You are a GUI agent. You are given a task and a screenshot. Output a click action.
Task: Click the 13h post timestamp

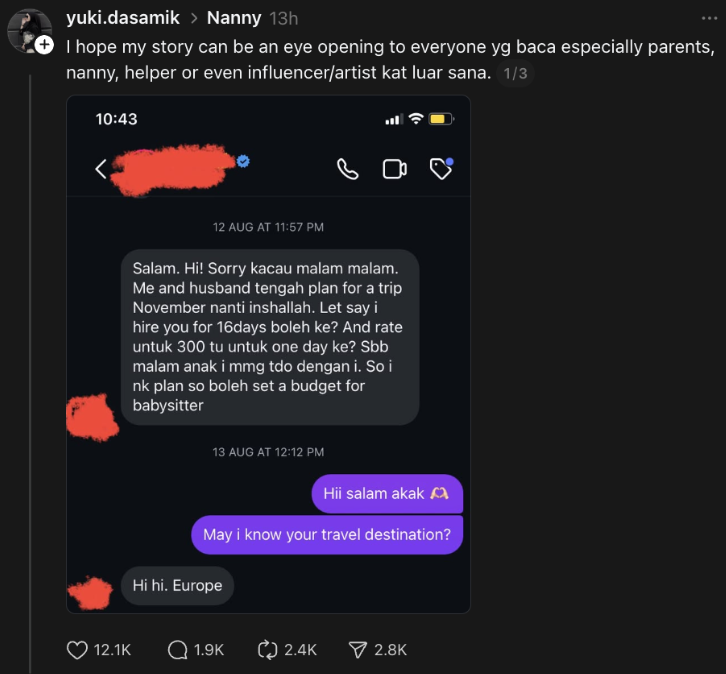284,18
